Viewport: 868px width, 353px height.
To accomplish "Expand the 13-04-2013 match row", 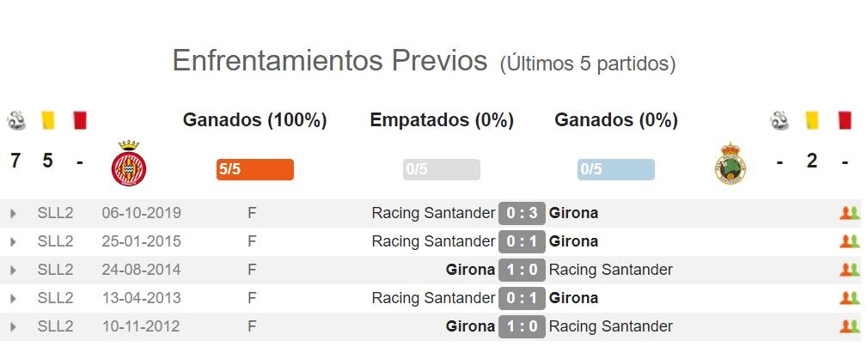I will pos(13,298).
